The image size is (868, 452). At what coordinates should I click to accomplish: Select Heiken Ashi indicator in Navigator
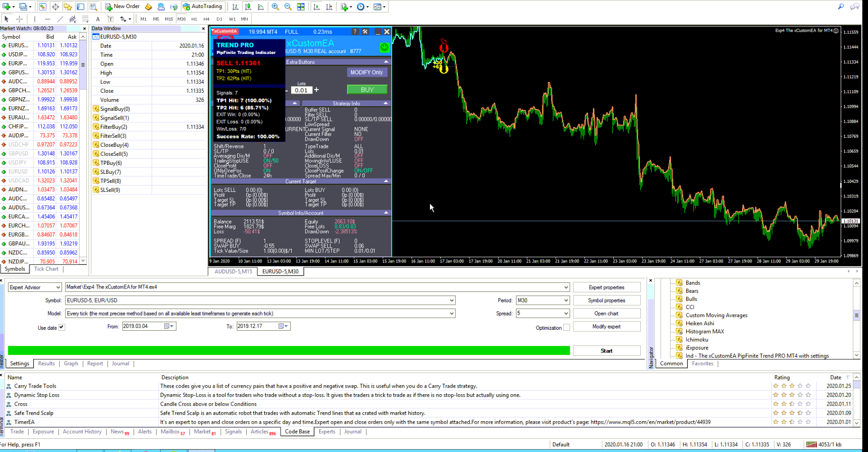point(699,324)
